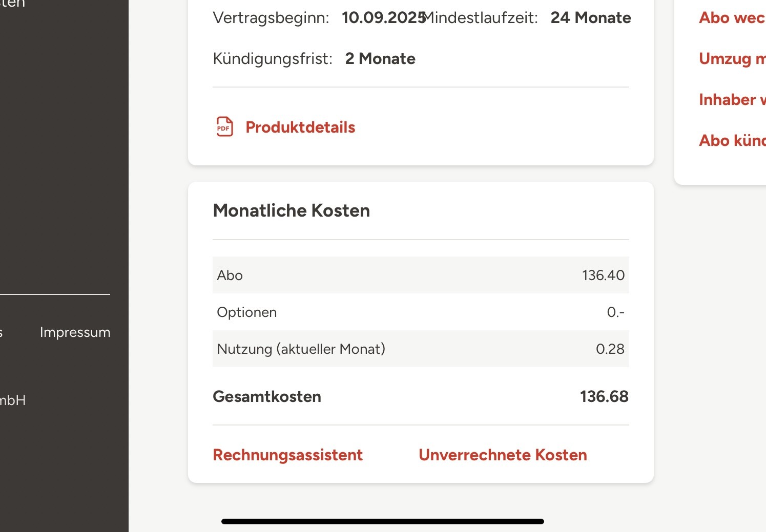766x532 pixels.
Task: Select the Mindestlaufzeit value '24 Monate'
Action: coord(591,18)
